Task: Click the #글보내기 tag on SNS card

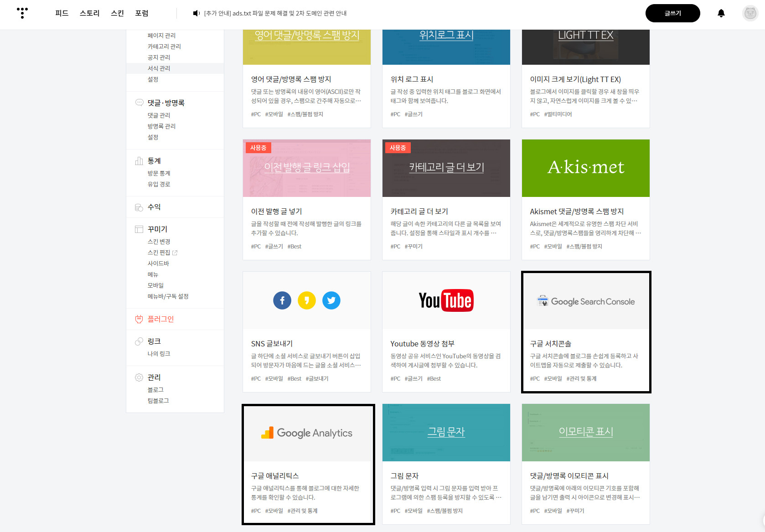Action: coord(317,379)
